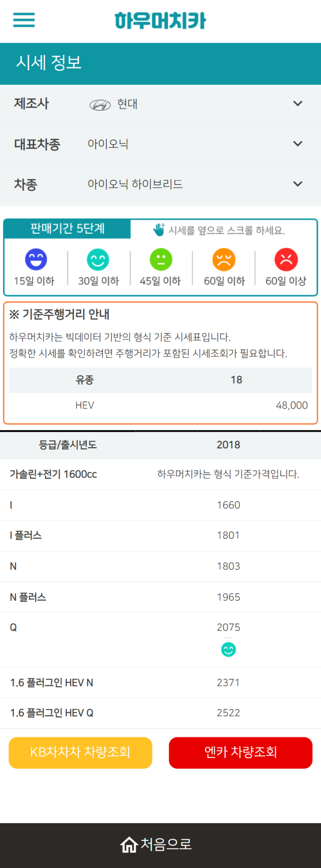This screenshot has height=868, width=321.
Task: Select the 1.6 플러그인 HEV Q row
Action: [x=52, y=713]
